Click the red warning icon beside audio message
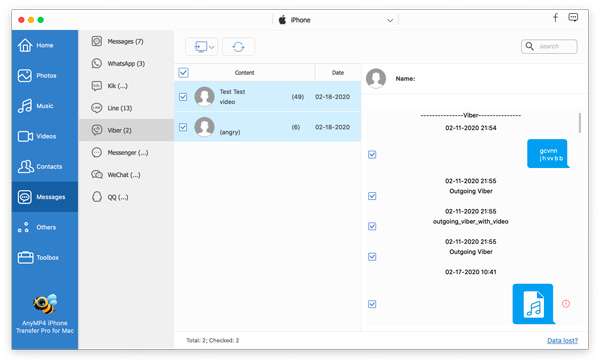This screenshot has width=600, height=363. coord(566,304)
